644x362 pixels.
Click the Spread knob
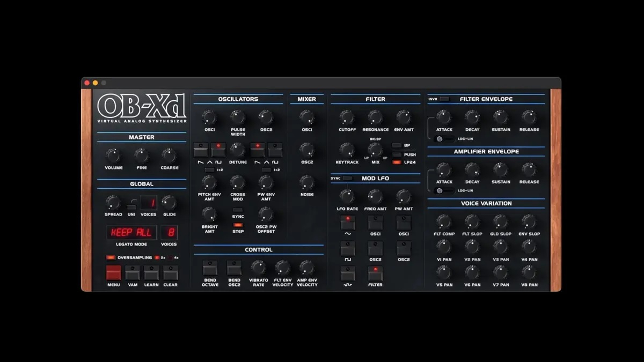coord(113,203)
